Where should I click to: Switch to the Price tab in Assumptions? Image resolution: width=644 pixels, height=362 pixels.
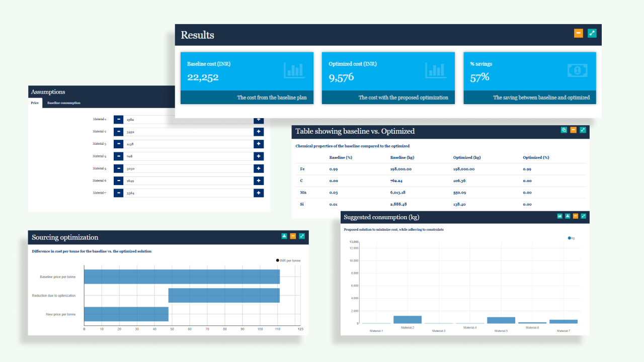pyautogui.click(x=35, y=103)
